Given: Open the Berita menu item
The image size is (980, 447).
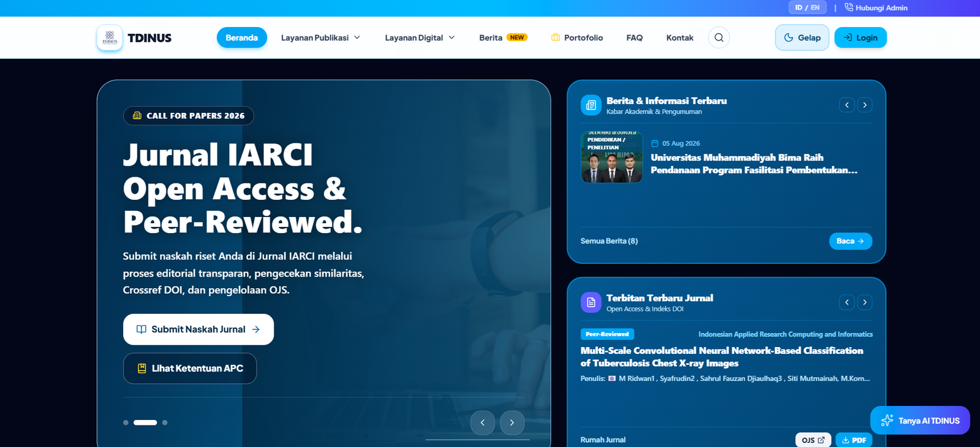Looking at the screenshot, I should (x=503, y=37).
